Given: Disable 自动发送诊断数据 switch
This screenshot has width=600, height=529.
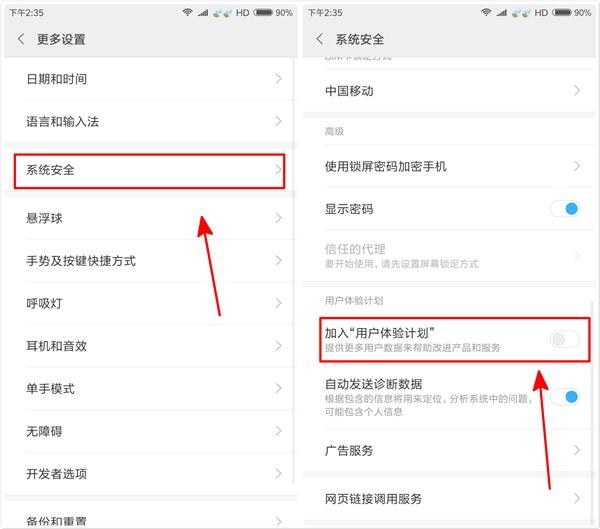Looking at the screenshot, I should point(565,397).
